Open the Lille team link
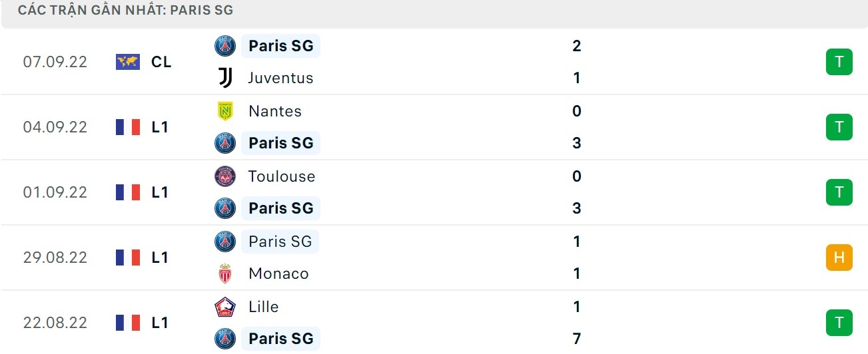868x354 pixels. (263, 307)
